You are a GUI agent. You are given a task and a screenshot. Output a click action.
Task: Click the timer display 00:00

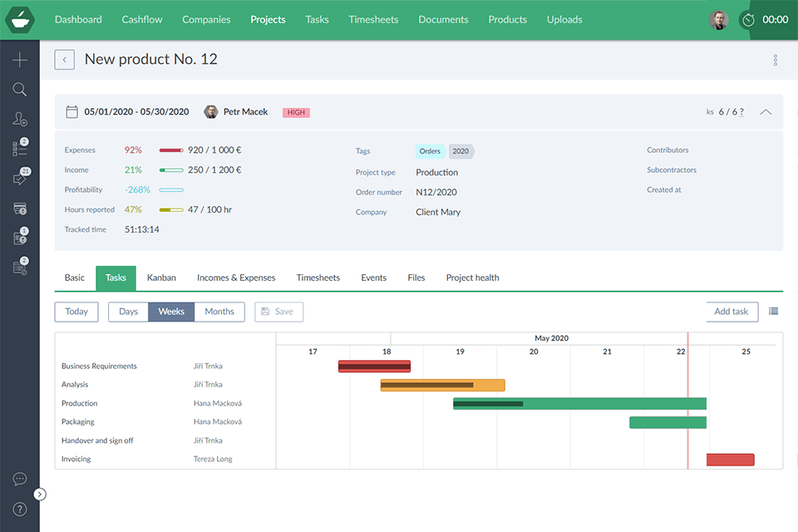[775, 19]
